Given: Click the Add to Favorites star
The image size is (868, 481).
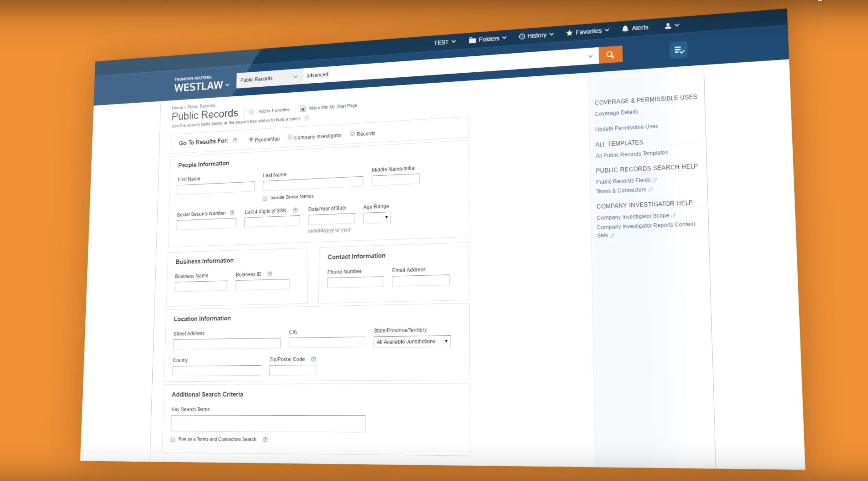Looking at the screenshot, I should [x=251, y=111].
